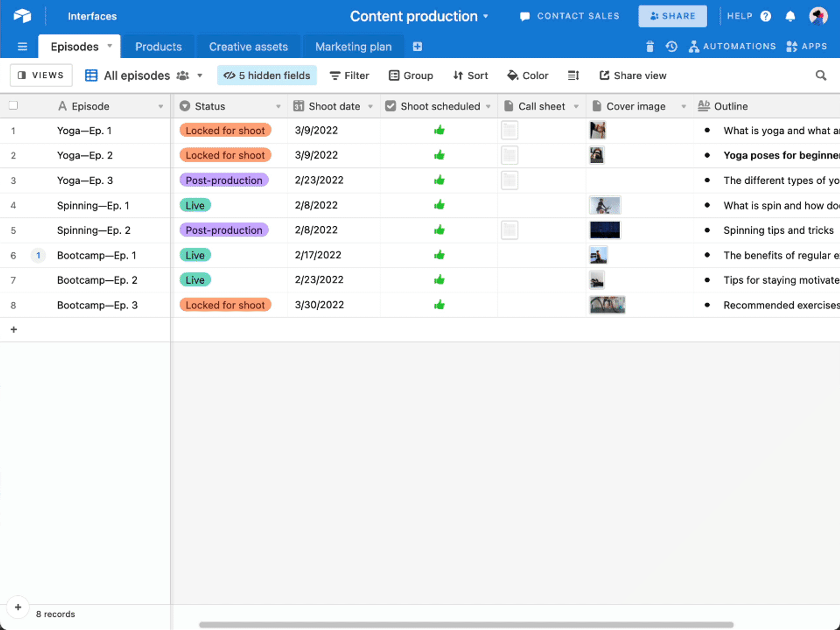840x630 pixels.
Task: Switch to Creative assets tab
Action: tap(248, 47)
